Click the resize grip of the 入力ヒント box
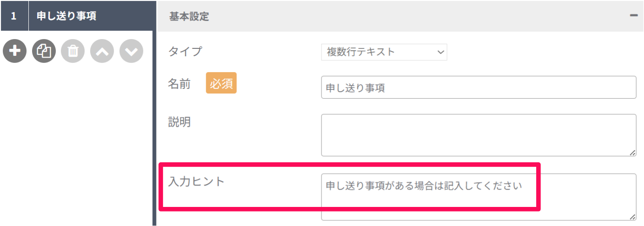Image resolution: width=644 pixels, height=226 pixels. click(633, 217)
